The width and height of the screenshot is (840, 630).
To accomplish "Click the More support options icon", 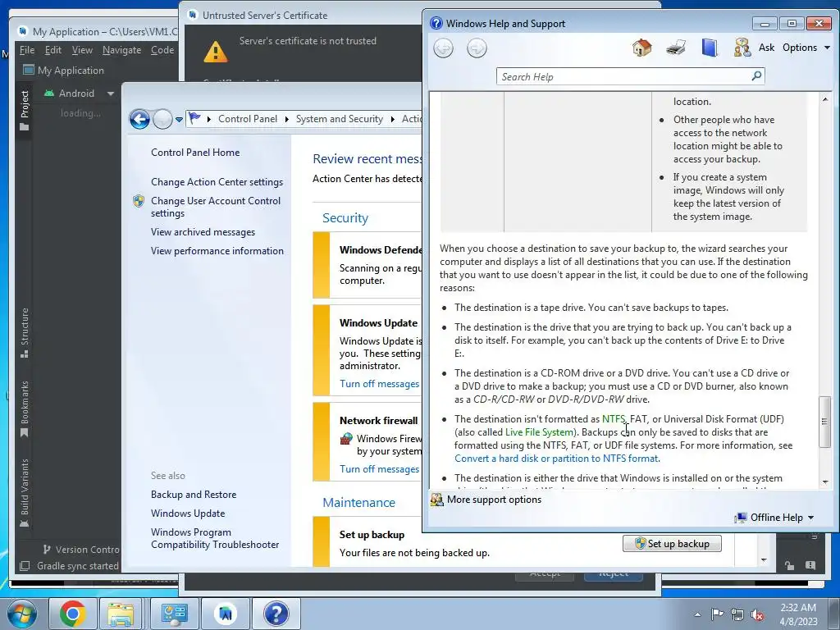I will pos(437,500).
